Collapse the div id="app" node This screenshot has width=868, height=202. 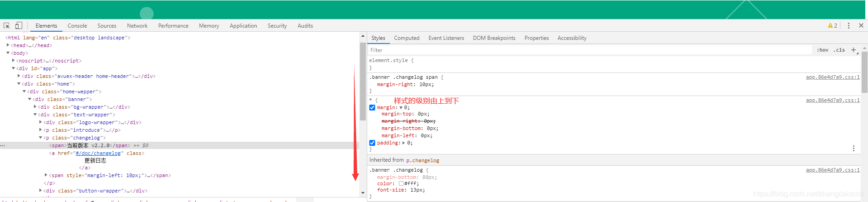coord(14,68)
